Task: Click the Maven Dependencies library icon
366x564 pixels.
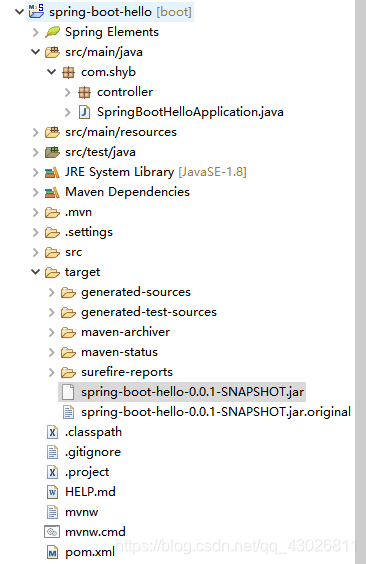Action: 52,192
